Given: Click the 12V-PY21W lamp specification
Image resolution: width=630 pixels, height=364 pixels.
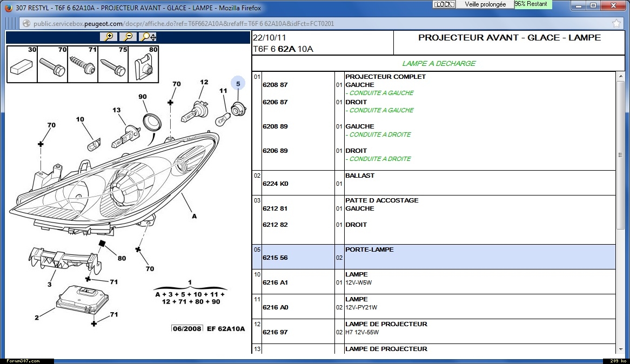Looking at the screenshot, I should click(x=361, y=307).
